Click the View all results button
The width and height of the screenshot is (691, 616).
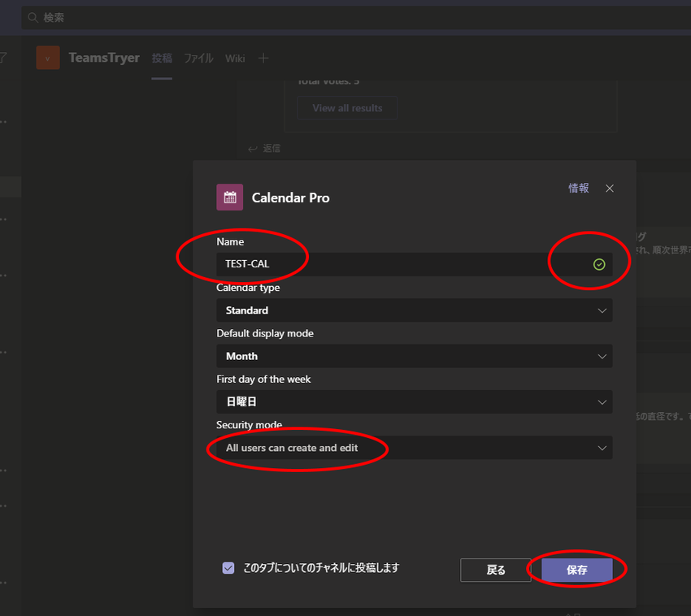347,108
